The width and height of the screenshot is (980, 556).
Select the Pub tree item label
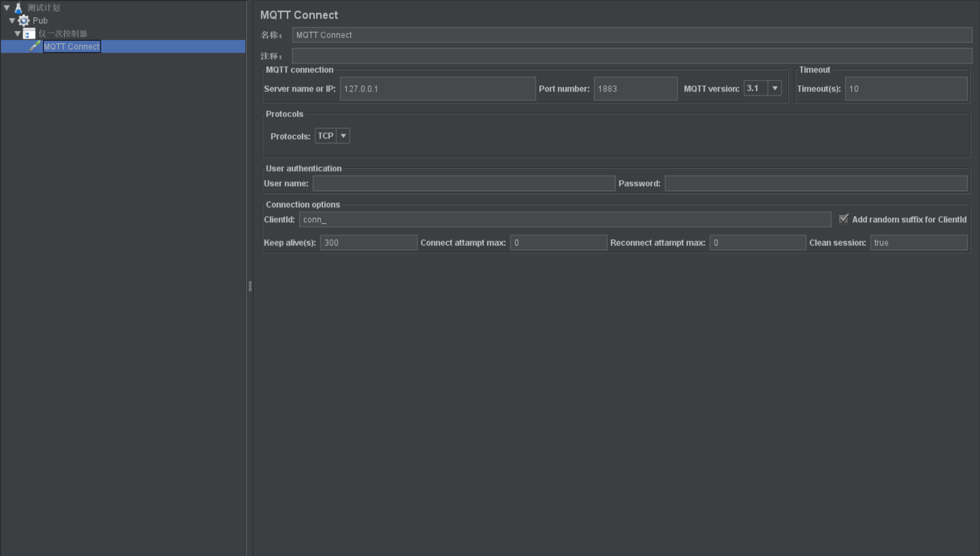click(40, 20)
